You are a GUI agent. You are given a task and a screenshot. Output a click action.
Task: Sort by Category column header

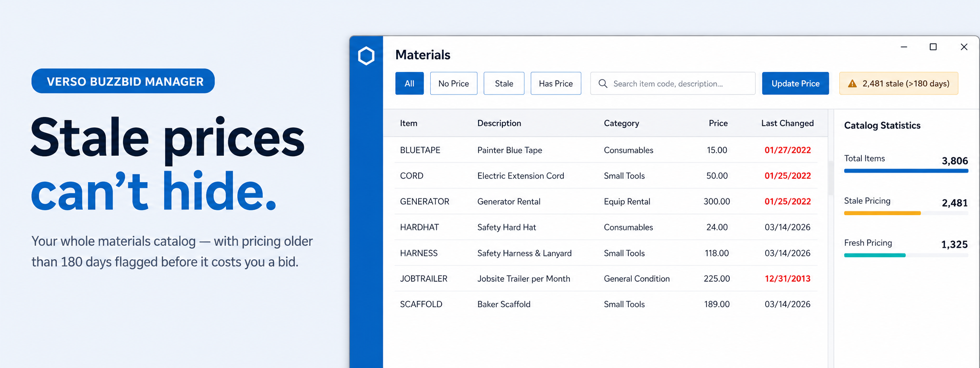tap(621, 123)
